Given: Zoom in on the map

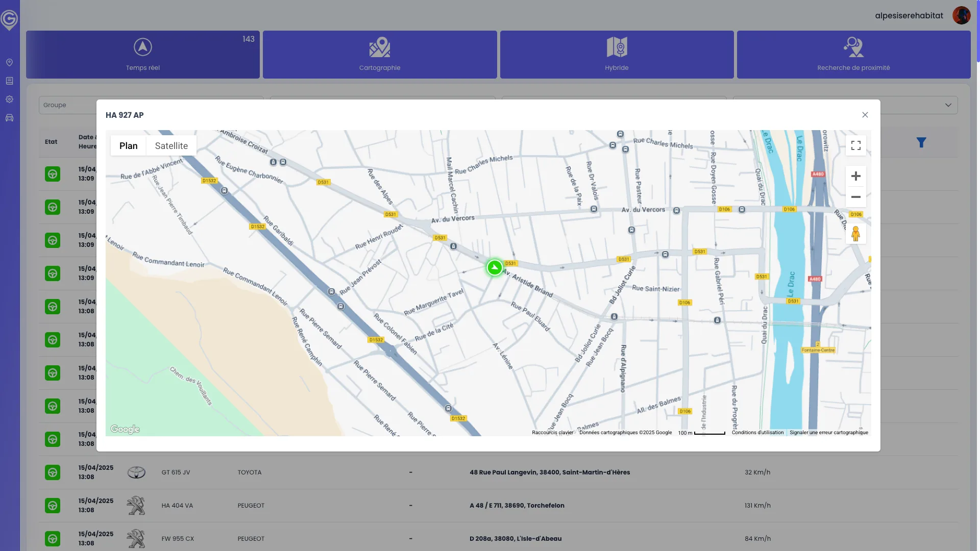Looking at the screenshot, I should [856, 177].
